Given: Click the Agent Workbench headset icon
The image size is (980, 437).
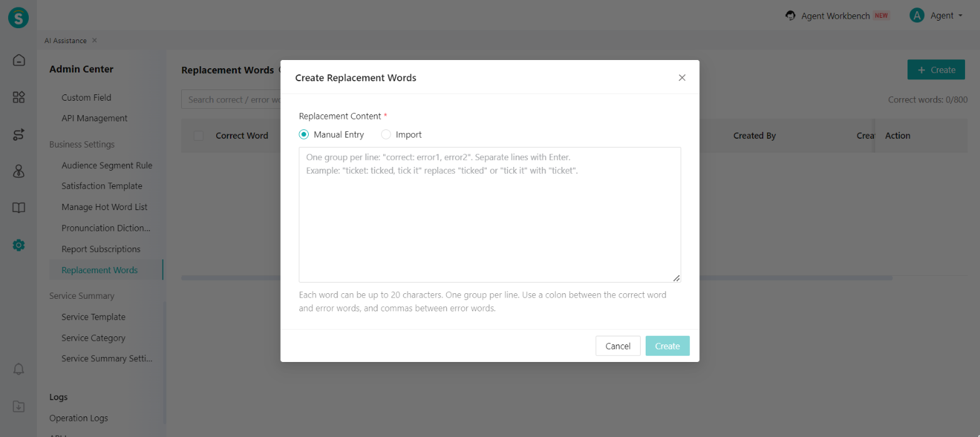Looking at the screenshot, I should tap(791, 16).
